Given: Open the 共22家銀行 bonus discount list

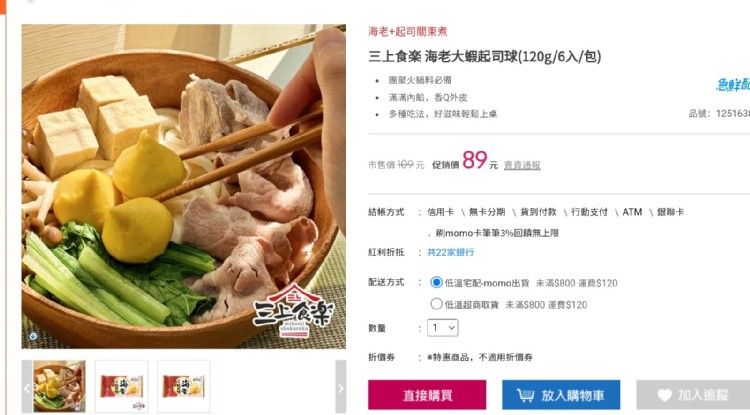Looking at the screenshot, I should tap(450, 252).
